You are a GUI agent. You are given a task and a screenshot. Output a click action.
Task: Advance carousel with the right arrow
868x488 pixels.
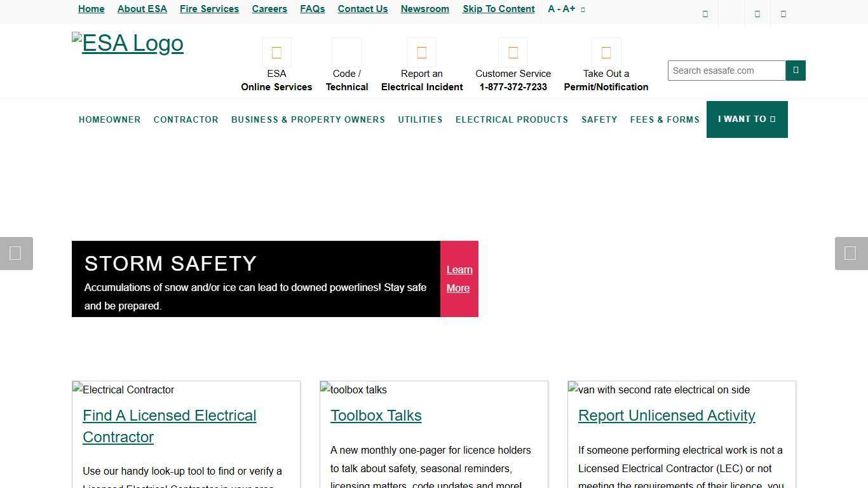click(851, 253)
